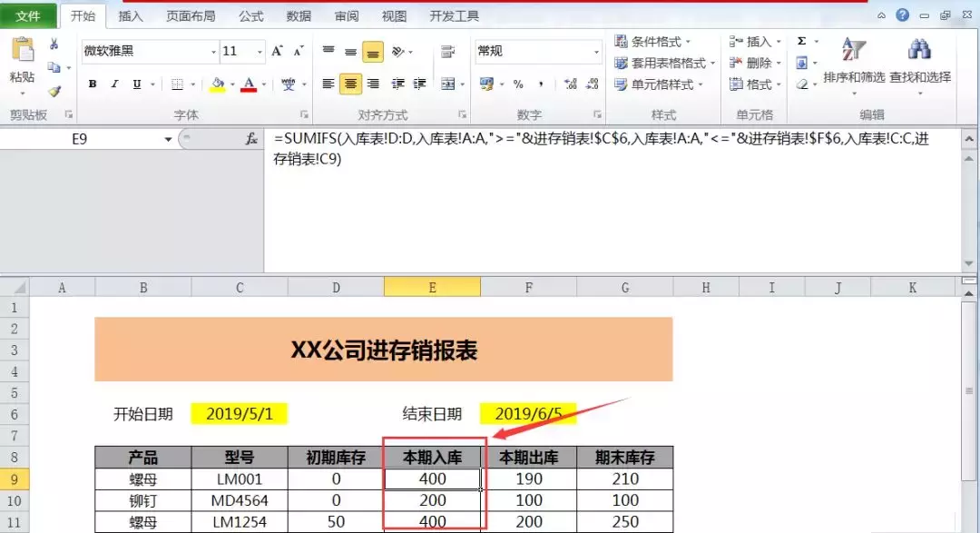Open the 微软雅黑 font name dropdown

click(145, 53)
